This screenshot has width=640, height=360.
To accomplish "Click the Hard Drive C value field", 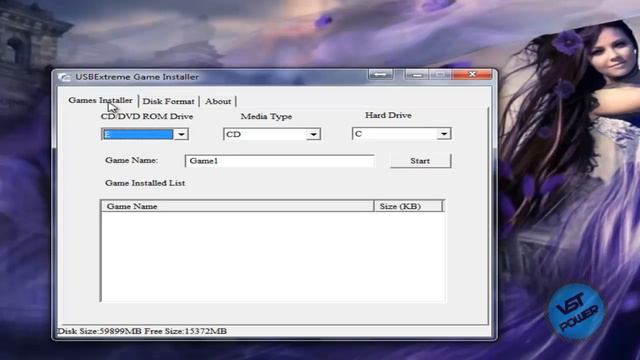I will (x=395, y=134).
